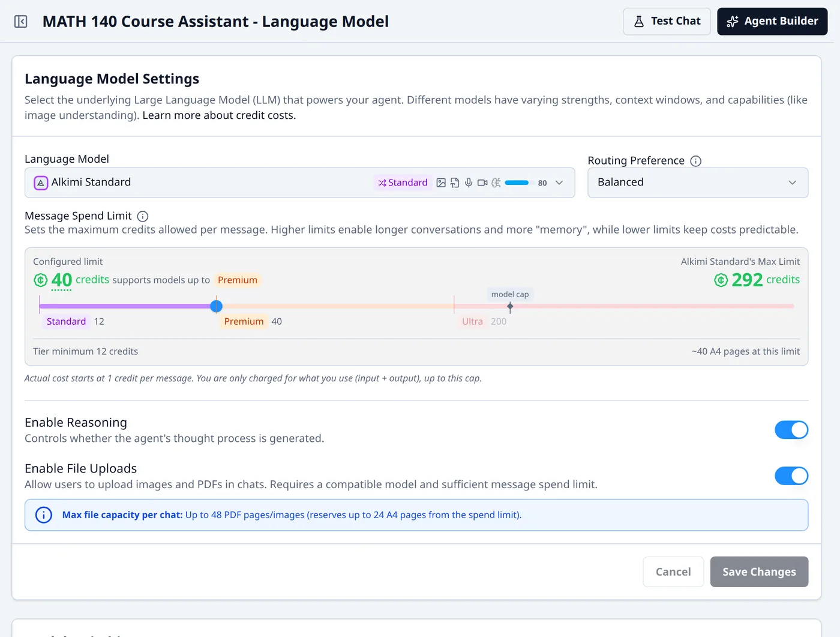Click the image capability icon
Viewport: 840px width, 637px height.
pyautogui.click(x=441, y=183)
